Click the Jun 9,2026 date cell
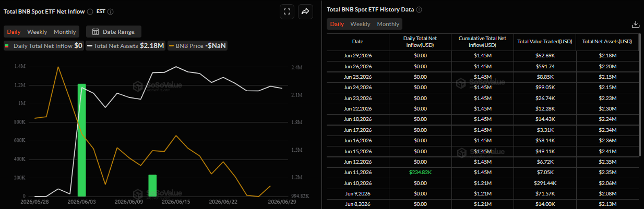Image resolution: width=644 pixels, height=209 pixels. click(x=357, y=194)
